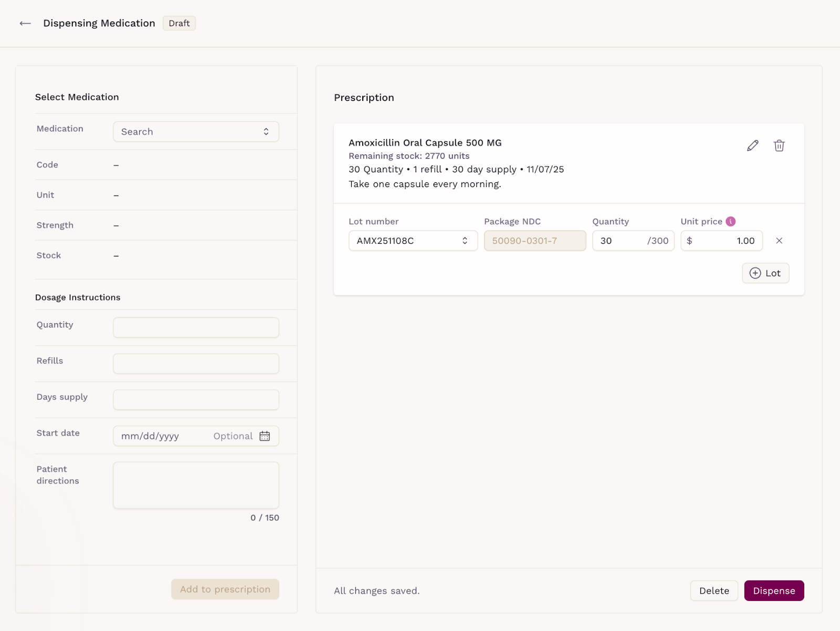Click the Prescription panel heading

[364, 98]
